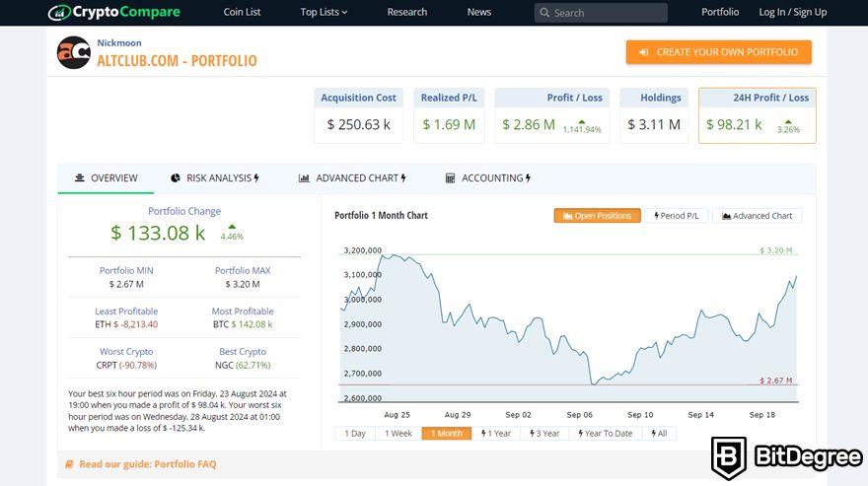Set chart range to 1 Year

[x=496, y=434]
